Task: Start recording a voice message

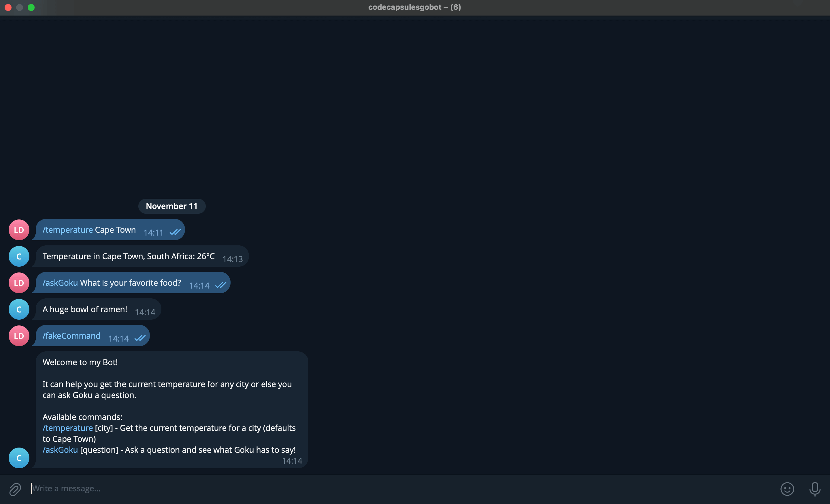Action: pos(815,489)
